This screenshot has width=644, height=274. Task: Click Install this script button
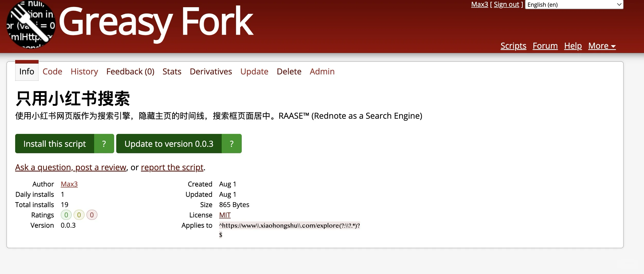(x=55, y=143)
